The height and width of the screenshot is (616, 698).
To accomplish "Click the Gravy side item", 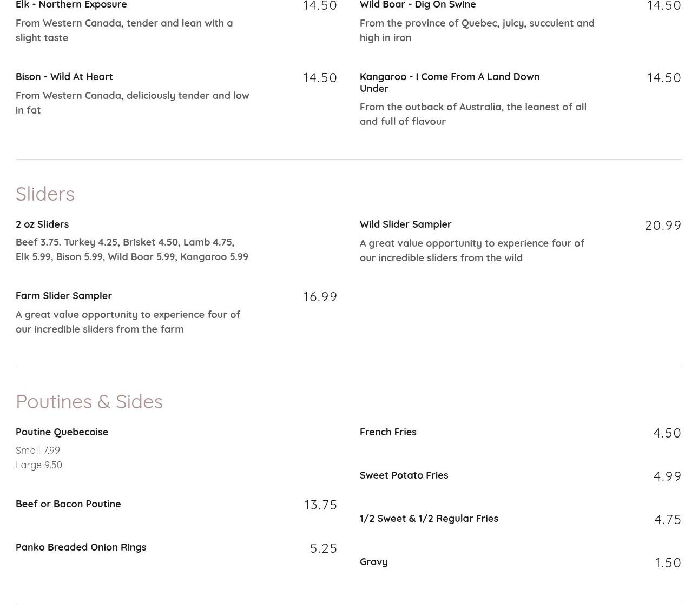I will coord(373,562).
